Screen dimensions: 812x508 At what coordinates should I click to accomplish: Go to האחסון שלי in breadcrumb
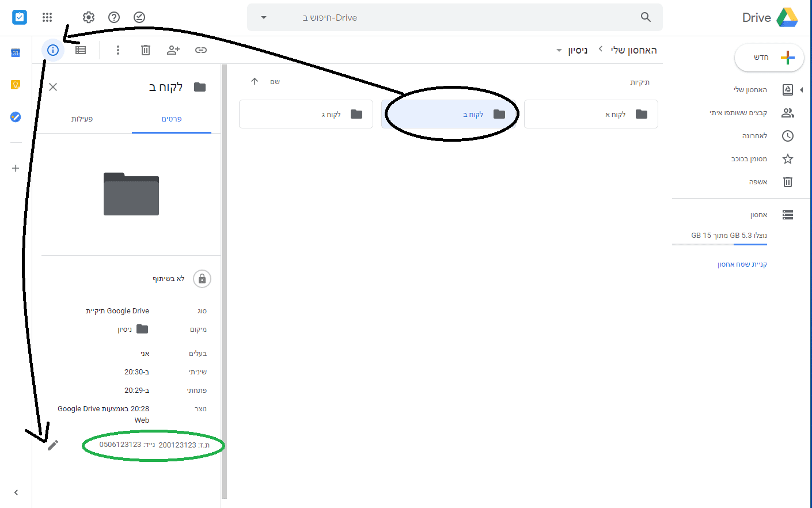tap(634, 50)
